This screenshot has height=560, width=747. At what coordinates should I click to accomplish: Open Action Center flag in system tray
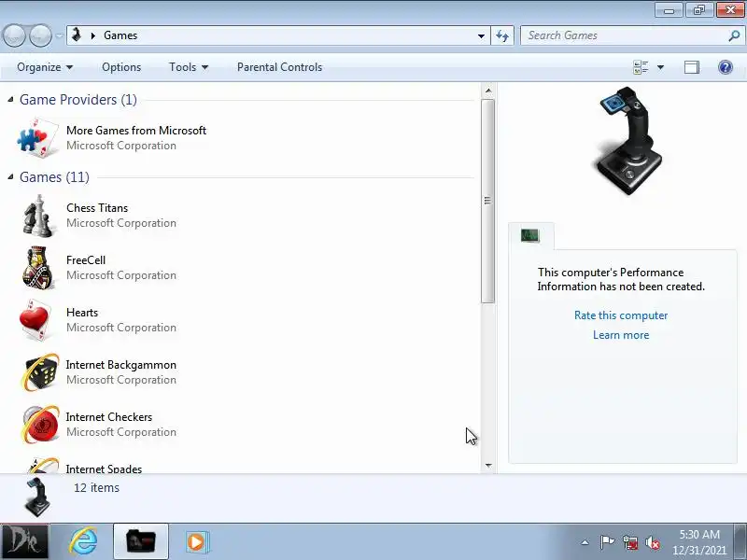pos(607,542)
